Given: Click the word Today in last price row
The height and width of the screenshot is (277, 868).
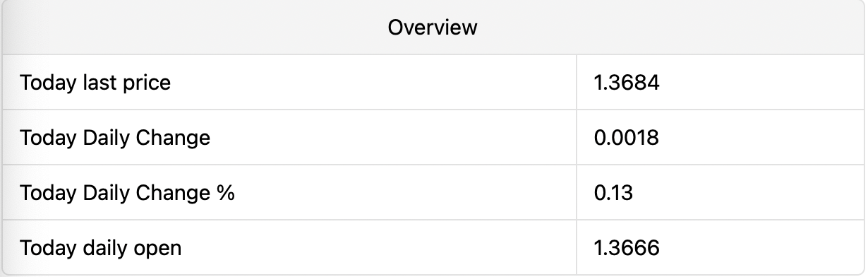Looking at the screenshot, I should [48, 83].
